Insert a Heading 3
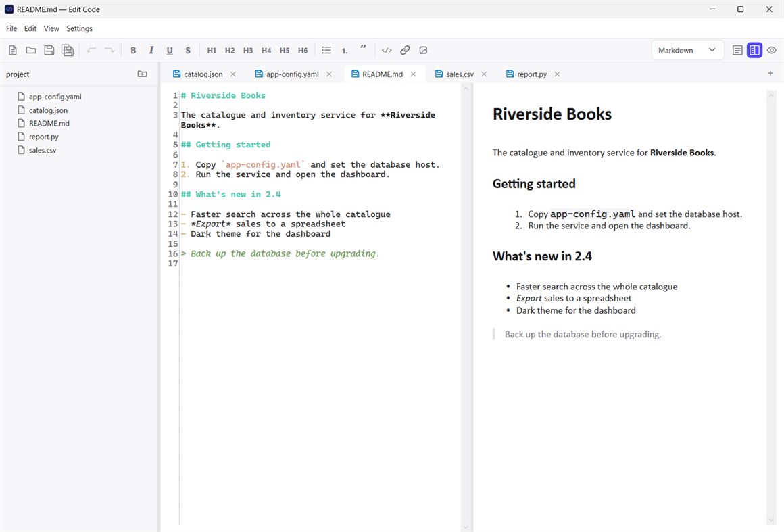Image resolution: width=784 pixels, height=532 pixels. pos(248,50)
